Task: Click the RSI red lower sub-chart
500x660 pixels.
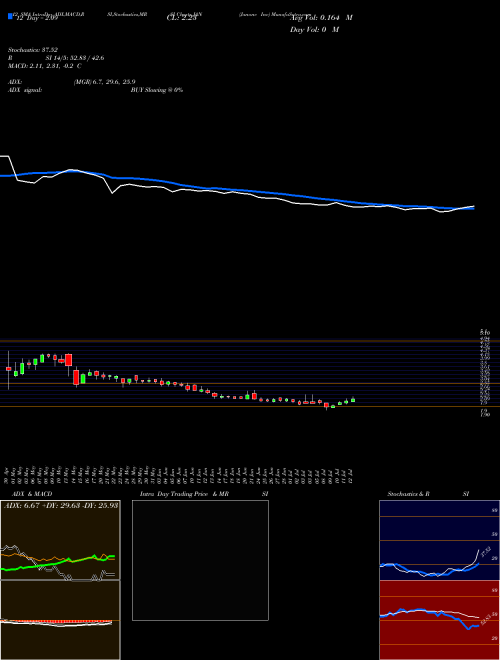Action: tap(439, 620)
